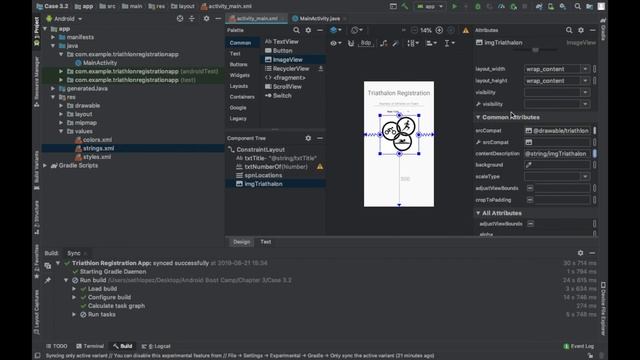The image size is (640, 360).
Task: Expand the drawable folder
Action: (61, 106)
